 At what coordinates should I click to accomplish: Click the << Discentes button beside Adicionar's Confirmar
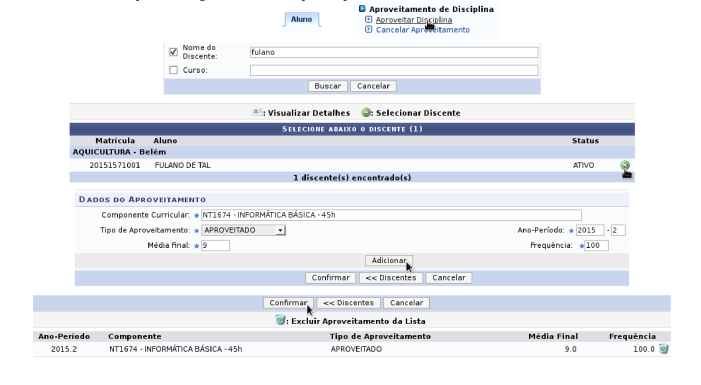pyautogui.click(x=391, y=278)
